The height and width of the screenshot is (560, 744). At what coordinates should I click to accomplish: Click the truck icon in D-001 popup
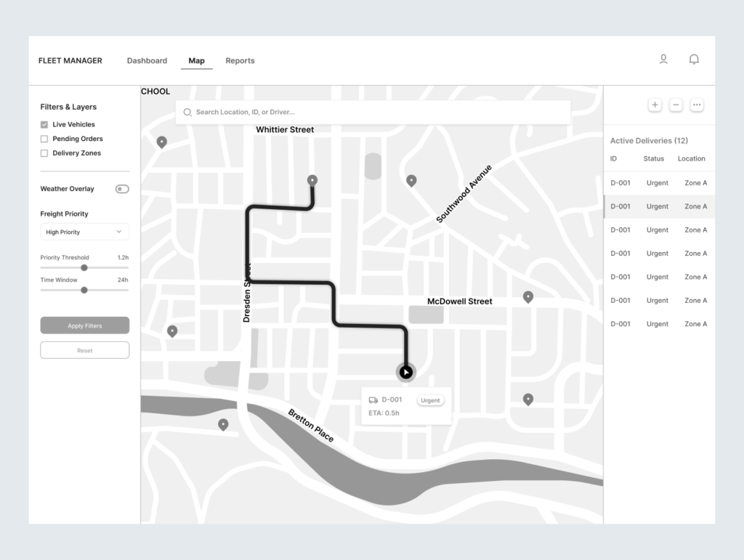[x=373, y=400]
